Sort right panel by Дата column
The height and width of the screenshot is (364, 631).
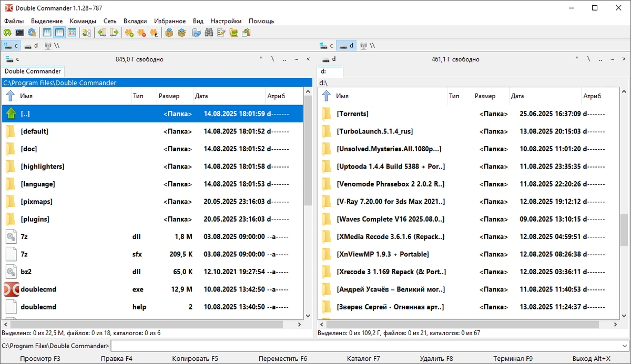click(545, 96)
